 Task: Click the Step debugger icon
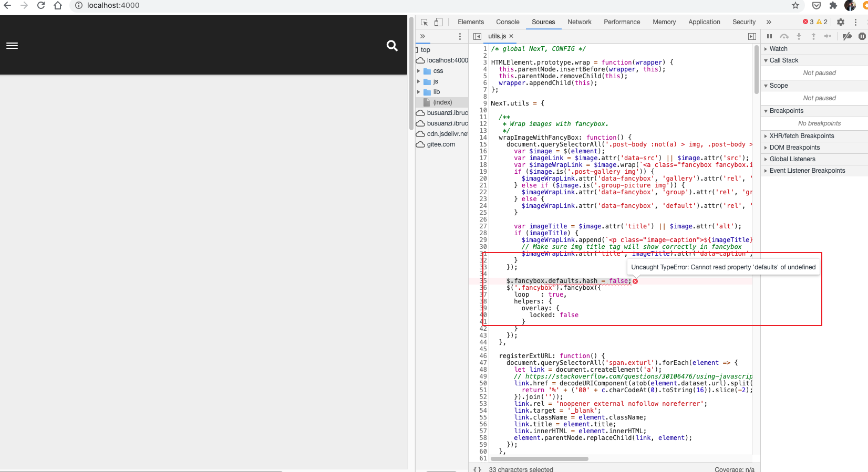(828, 36)
